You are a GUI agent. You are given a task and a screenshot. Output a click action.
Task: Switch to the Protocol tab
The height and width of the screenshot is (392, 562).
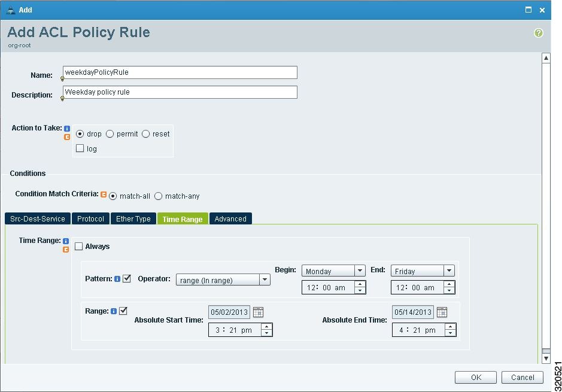pos(90,218)
